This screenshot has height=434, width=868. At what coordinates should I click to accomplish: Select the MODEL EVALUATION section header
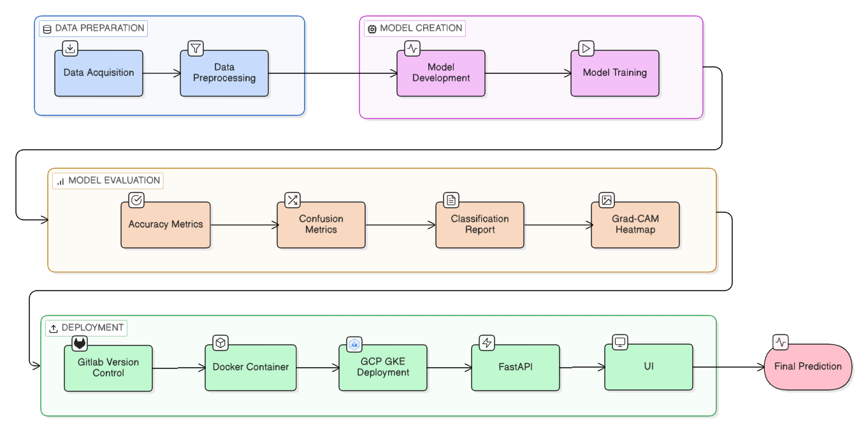[x=107, y=181]
